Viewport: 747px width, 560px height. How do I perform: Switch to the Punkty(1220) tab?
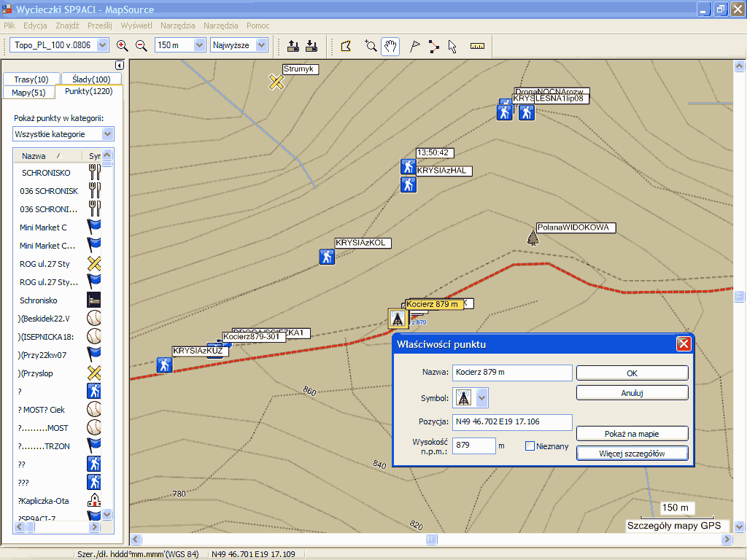pos(88,91)
